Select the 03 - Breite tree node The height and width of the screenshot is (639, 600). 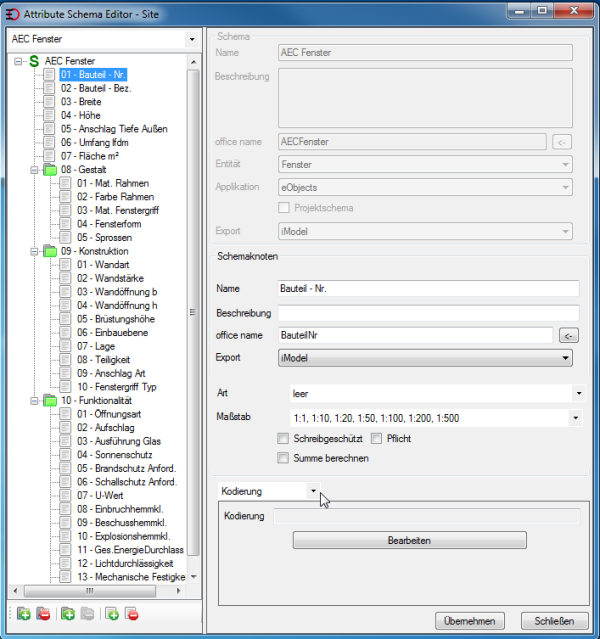coord(81,102)
